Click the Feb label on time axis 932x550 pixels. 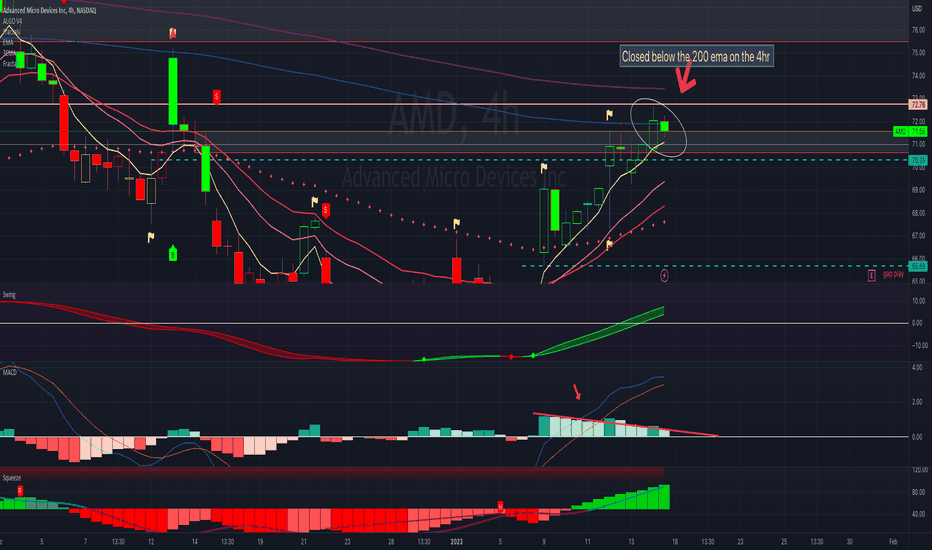893,542
